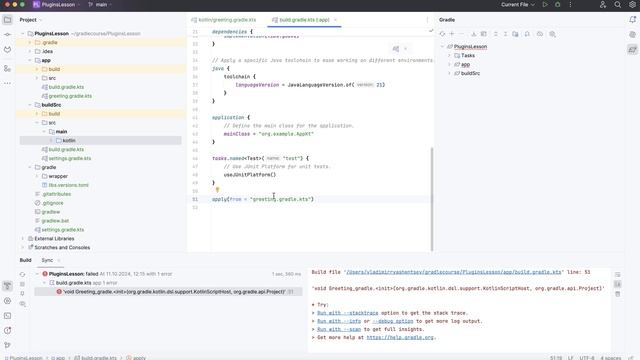Screen dimensions: 640x360
Task: Click the pin tab icon in Build panel
Action: click(22, 294)
